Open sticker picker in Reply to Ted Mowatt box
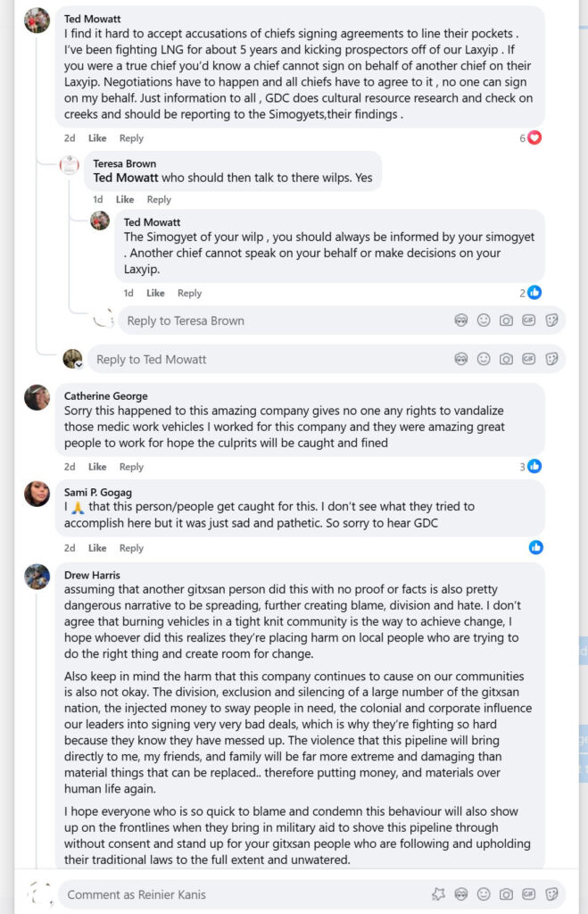Screen dimensions: 588x914 point(551,359)
